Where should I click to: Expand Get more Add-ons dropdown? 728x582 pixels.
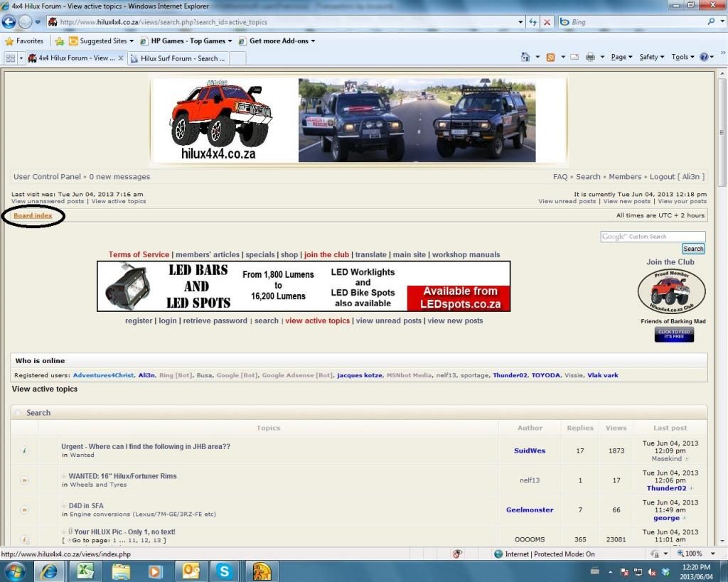pos(313,41)
